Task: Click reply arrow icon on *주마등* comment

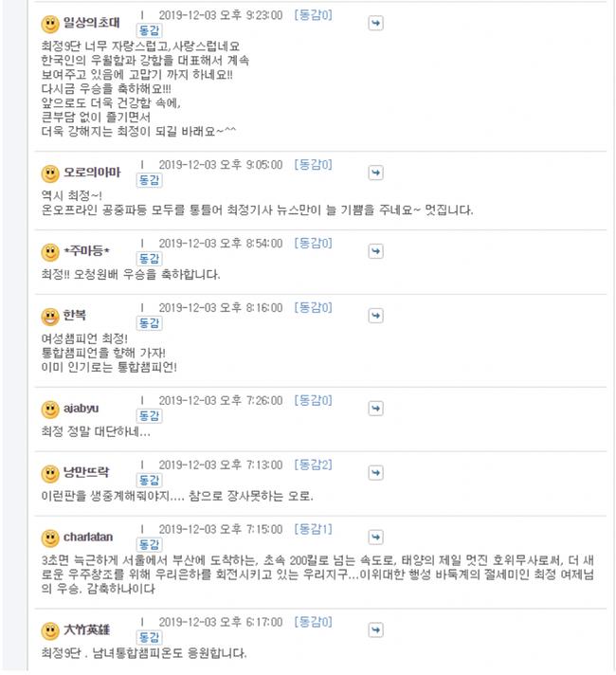Action: coord(375,251)
